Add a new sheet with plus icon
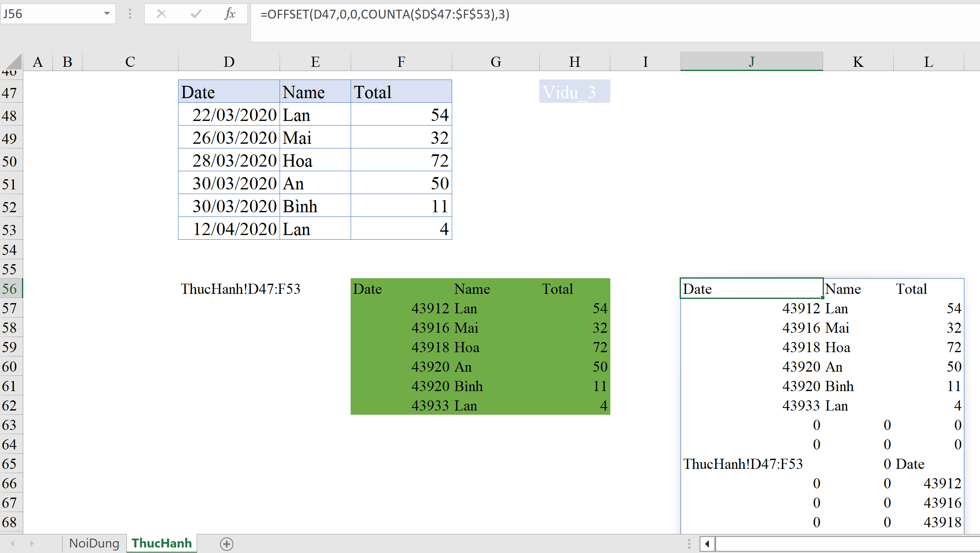This screenshot has height=553, width=980. pyautogui.click(x=227, y=544)
